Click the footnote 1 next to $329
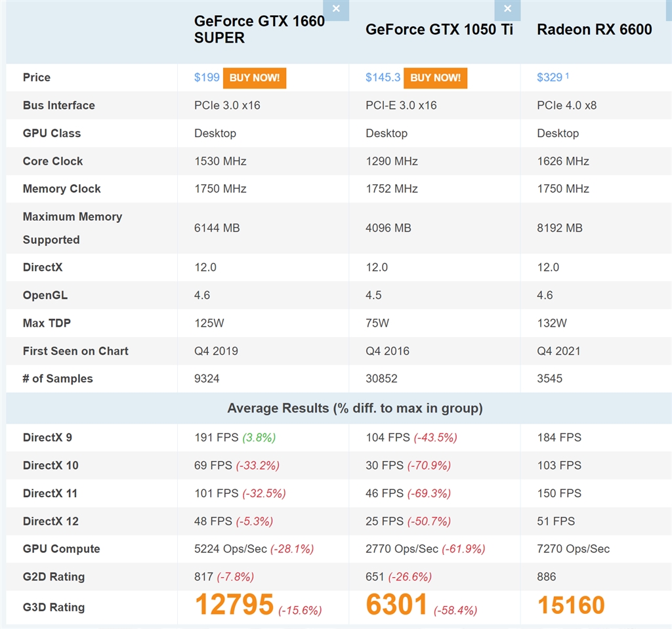Screen dimensions: 672x629 click(567, 75)
